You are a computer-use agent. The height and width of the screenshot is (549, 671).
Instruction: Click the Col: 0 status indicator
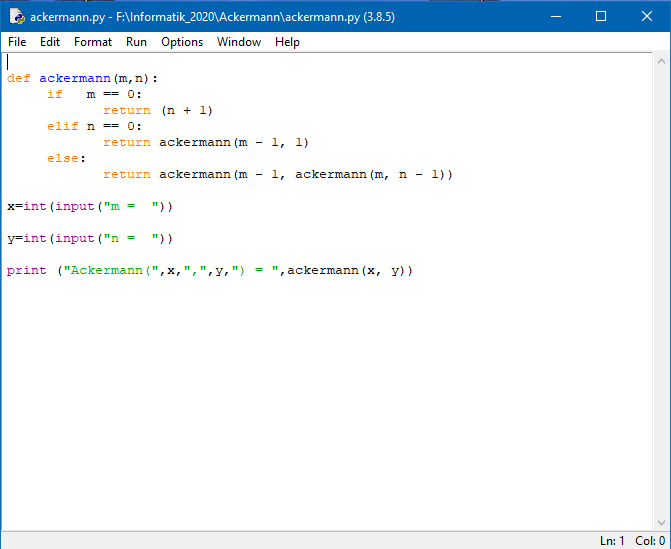pos(650,540)
